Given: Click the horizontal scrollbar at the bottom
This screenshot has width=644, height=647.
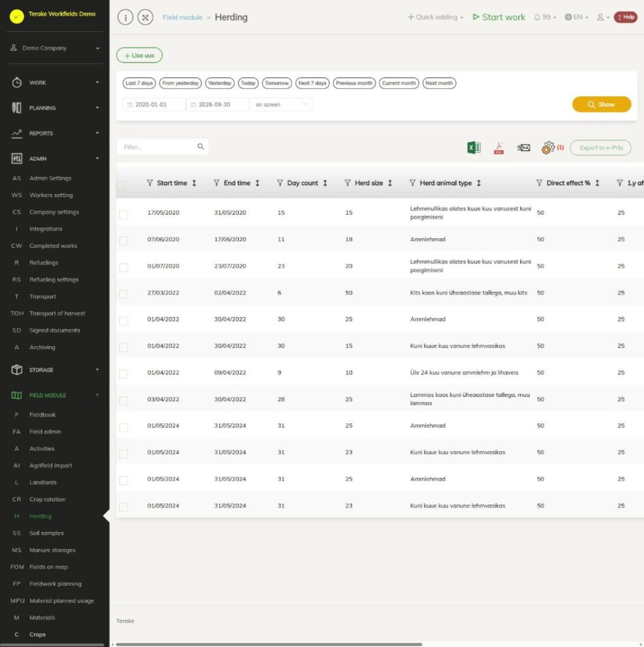Looking at the screenshot, I should point(269,644).
